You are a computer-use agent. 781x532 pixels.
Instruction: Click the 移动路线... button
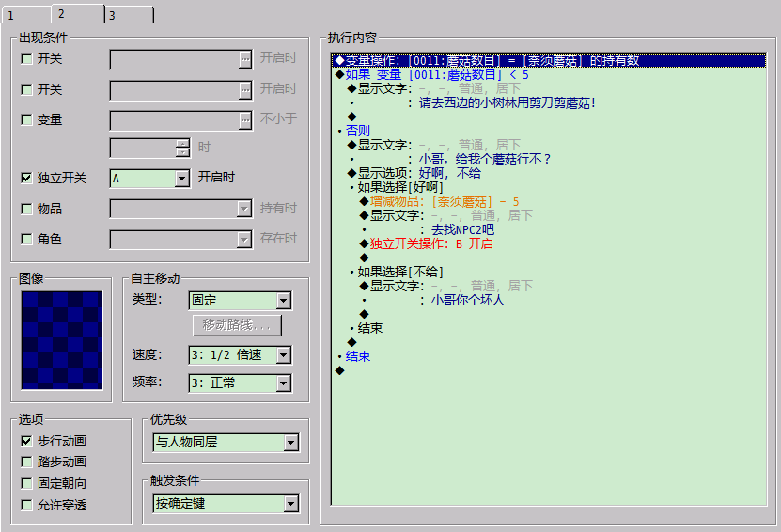pos(237,325)
